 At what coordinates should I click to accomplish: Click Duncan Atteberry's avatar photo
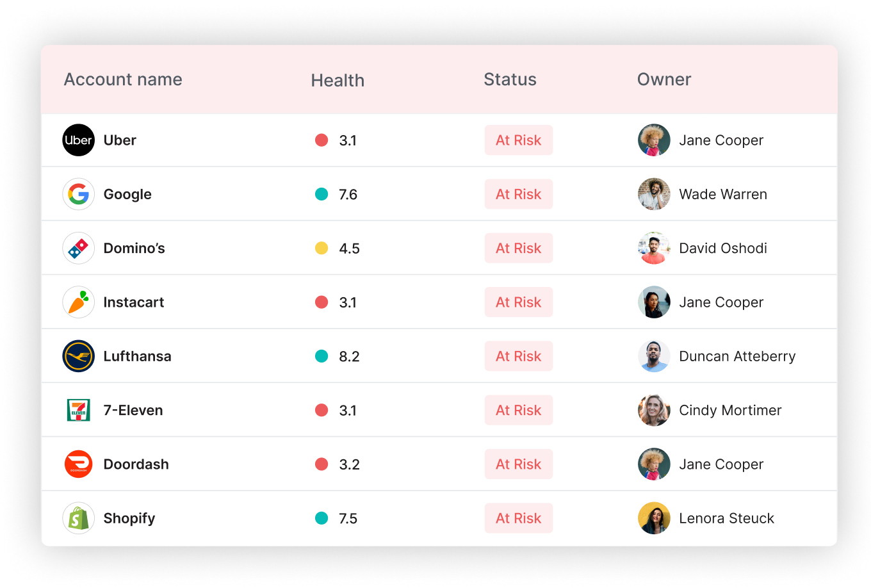(x=654, y=356)
